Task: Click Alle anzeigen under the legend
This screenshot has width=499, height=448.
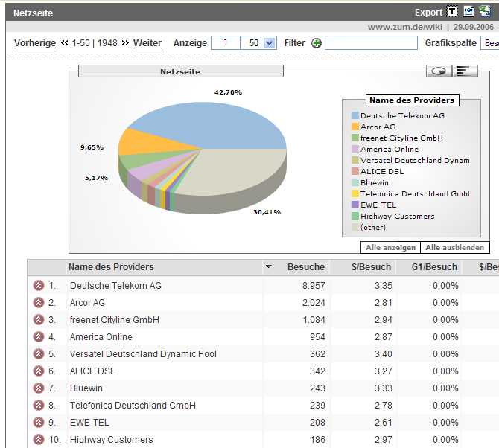Action: [x=390, y=248]
